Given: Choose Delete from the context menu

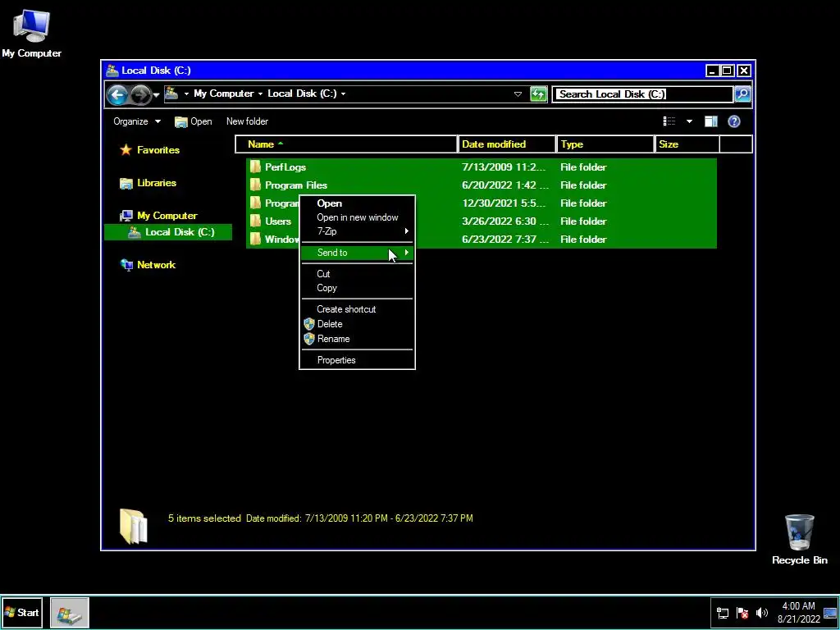Looking at the screenshot, I should click(x=358, y=324).
